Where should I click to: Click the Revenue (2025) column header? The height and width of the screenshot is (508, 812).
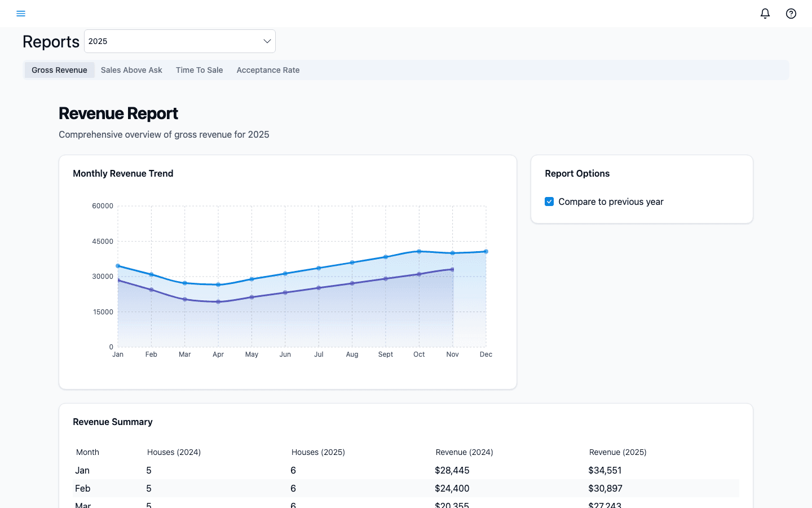point(617,452)
